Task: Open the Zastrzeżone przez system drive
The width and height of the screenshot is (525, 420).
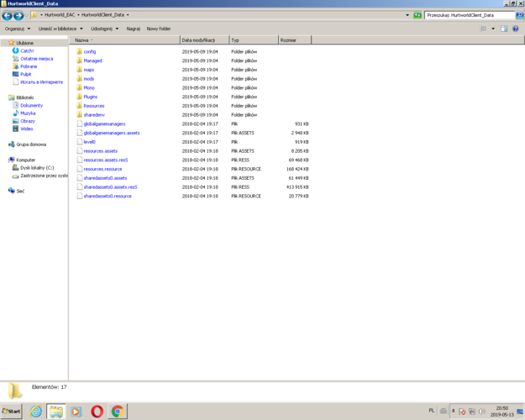Action: click(x=44, y=176)
